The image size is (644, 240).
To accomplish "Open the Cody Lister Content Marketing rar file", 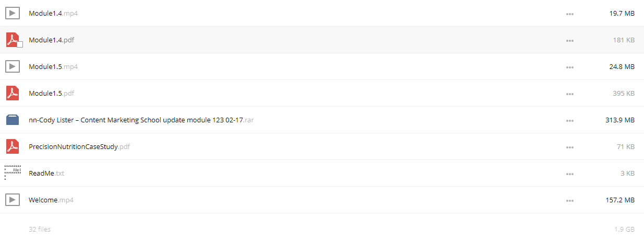I will click(141, 120).
